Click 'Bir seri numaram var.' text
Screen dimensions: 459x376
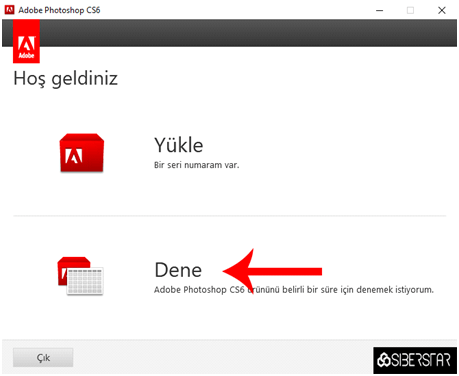point(197,165)
